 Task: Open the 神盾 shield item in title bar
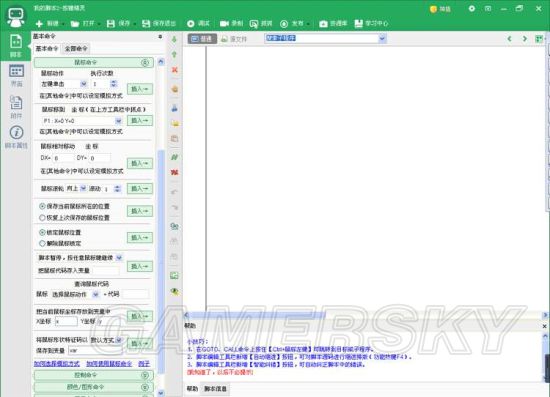[x=440, y=9]
